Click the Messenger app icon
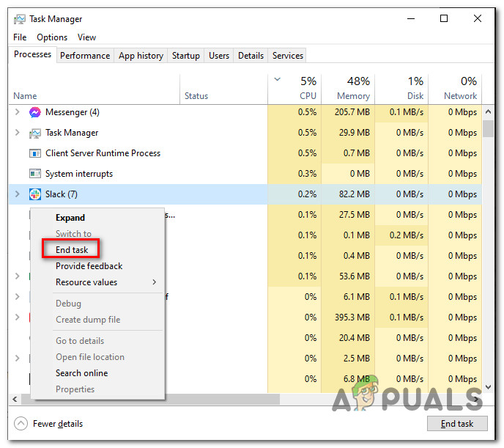504x448 pixels. coord(34,112)
